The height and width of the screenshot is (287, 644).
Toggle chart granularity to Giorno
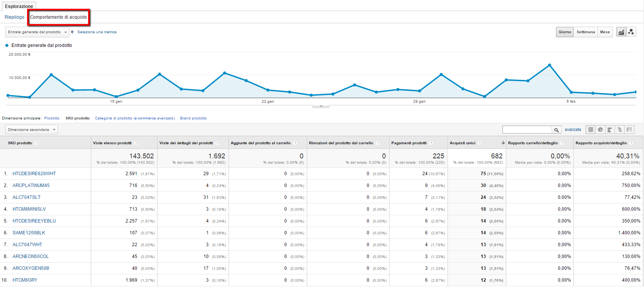(x=565, y=32)
